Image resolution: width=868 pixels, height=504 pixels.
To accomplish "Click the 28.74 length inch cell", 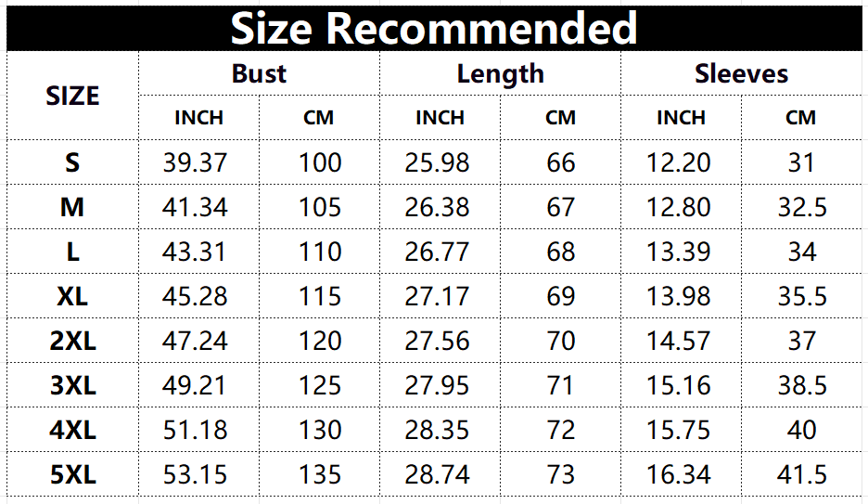I will click(437, 474).
